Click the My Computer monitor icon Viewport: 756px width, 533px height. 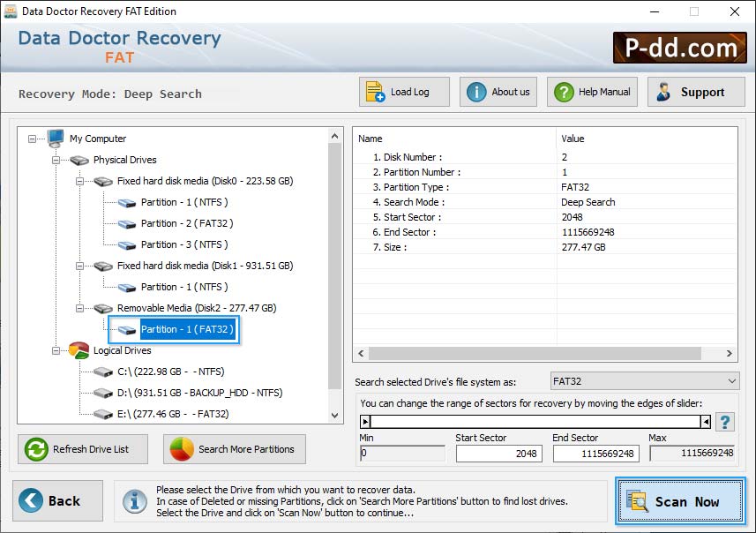click(56, 138)
